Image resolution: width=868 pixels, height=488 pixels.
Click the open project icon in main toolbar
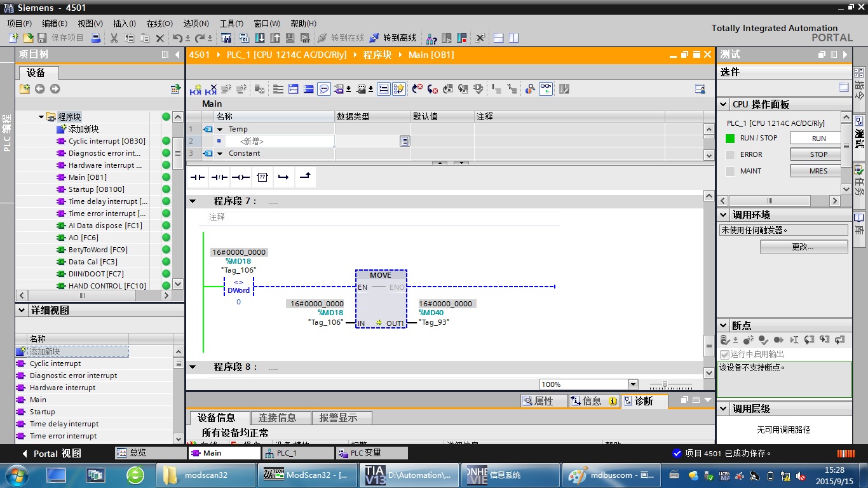(27, 38)
